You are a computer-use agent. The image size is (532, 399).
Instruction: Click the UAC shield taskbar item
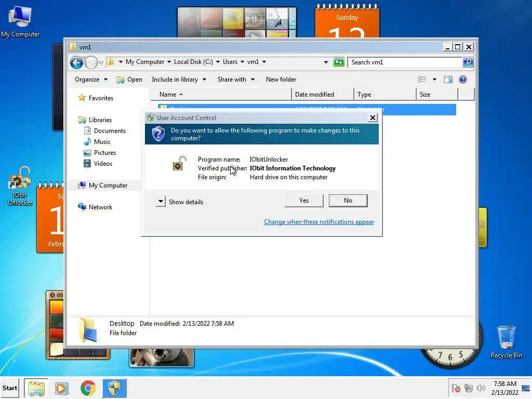[x=114, y=388]
